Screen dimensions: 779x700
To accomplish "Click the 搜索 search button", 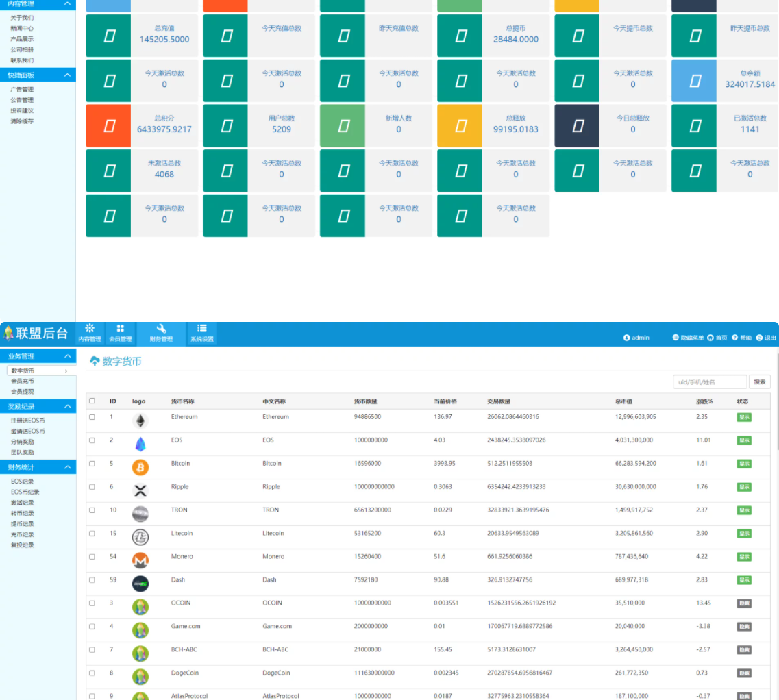I will click(x=759, y=382).
